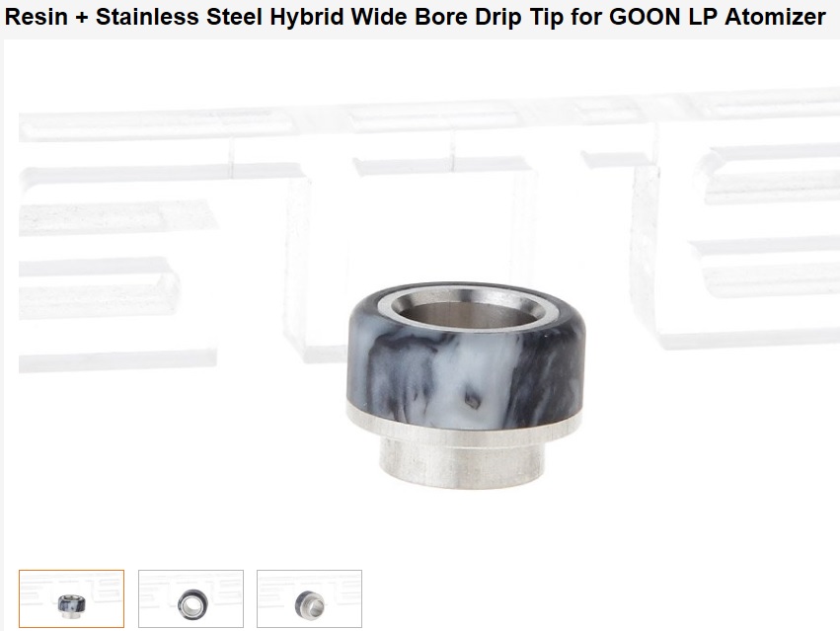Click the tilted drip tip in third thumbnail
This screenshot has width=840, height=631.
(310, 603)
